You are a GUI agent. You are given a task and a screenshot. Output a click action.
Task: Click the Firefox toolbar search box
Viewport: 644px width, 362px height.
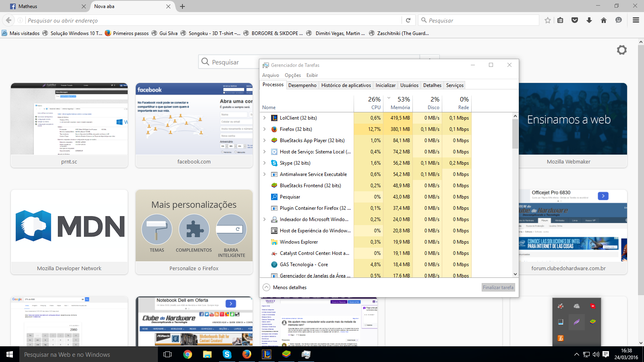pyautogui.click(x=478, y=20)
